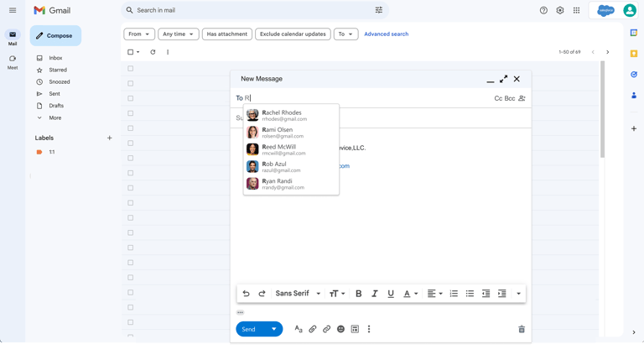This screenshot has width=644, height=360.
Task: Toggle the bulleted list
Action: [470, 294]
